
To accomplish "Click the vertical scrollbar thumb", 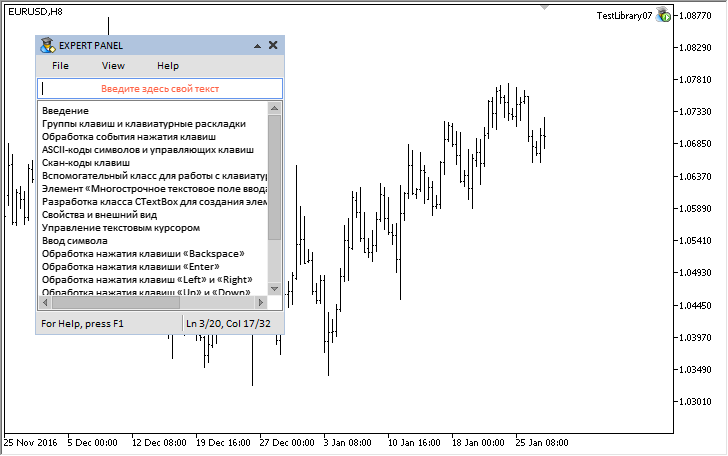I will pos(274,177).
